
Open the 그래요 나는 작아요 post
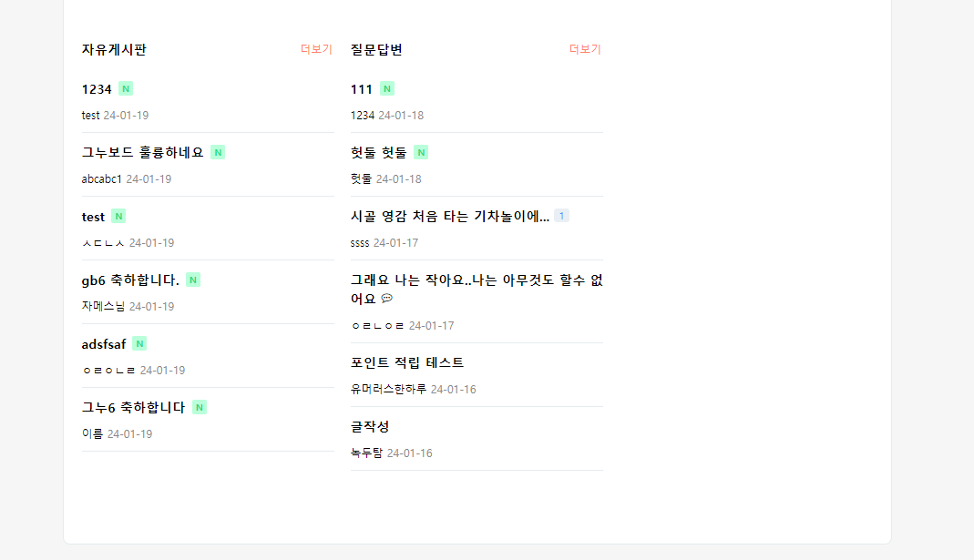pyautogui.click(x=477, y=280)
